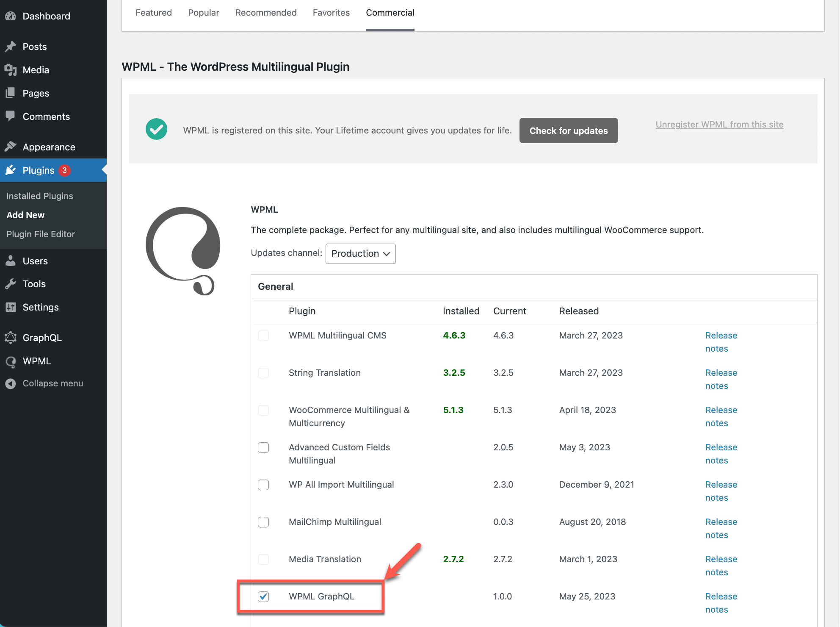This screenshot has width=840, height=627.
Task: Click the General section header
Action: point(276,286)
